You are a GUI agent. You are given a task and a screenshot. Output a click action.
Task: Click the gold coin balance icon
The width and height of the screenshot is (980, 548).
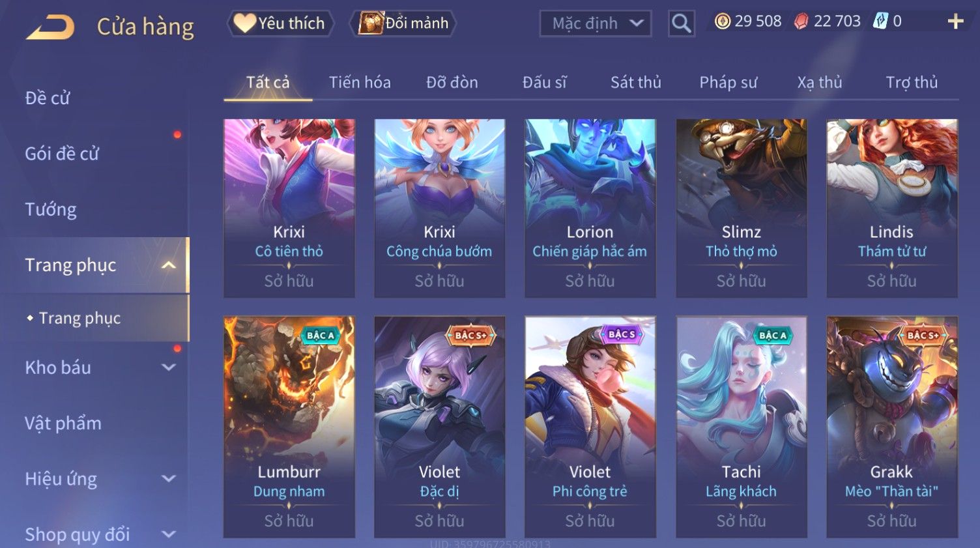[722, 22]
